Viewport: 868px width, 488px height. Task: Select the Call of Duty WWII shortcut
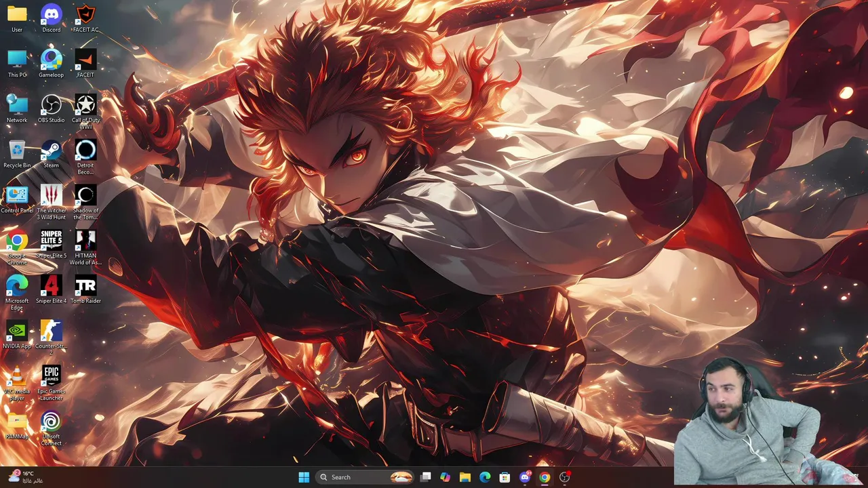pyautogui.click(x=85, y=112)
